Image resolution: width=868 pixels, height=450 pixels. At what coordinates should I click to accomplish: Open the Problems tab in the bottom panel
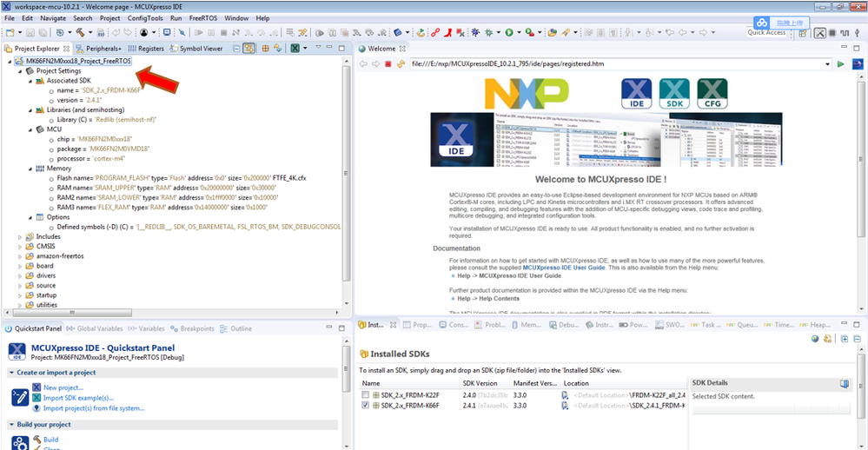tap(490, 325)
